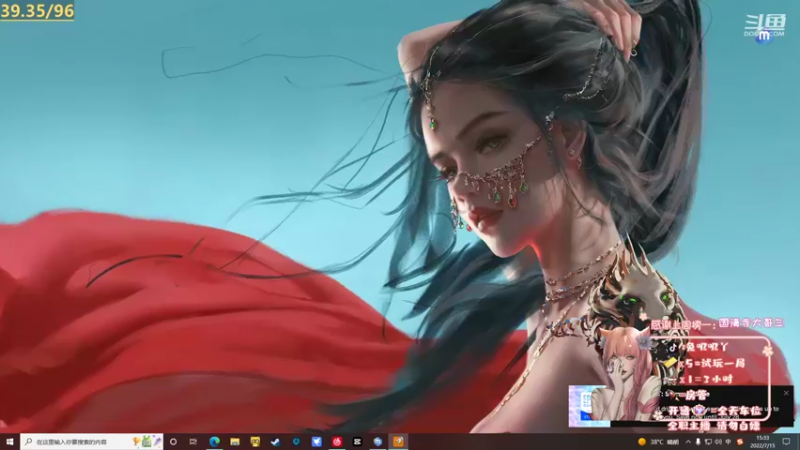Click the taskbar search box
Screen dimensions: 800x450
coord(92,442)
